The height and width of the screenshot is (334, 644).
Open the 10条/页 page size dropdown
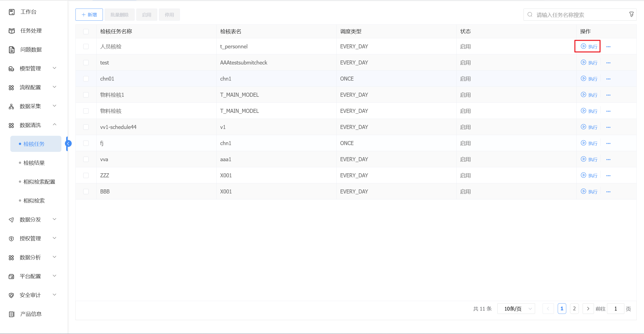pyautogui.click(x=516, y=309)
